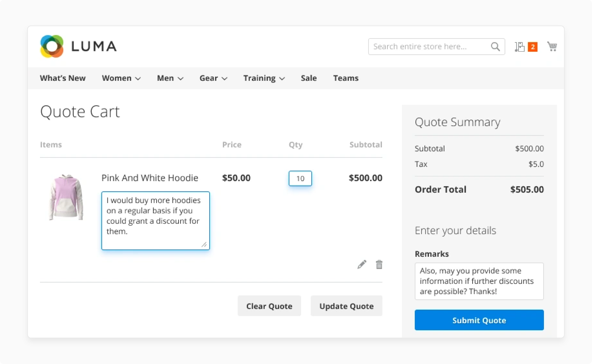Expand the Gear menu chevron
Image resolution: width=592 pixels, height=364 pixels.
(x=224, y=79)
